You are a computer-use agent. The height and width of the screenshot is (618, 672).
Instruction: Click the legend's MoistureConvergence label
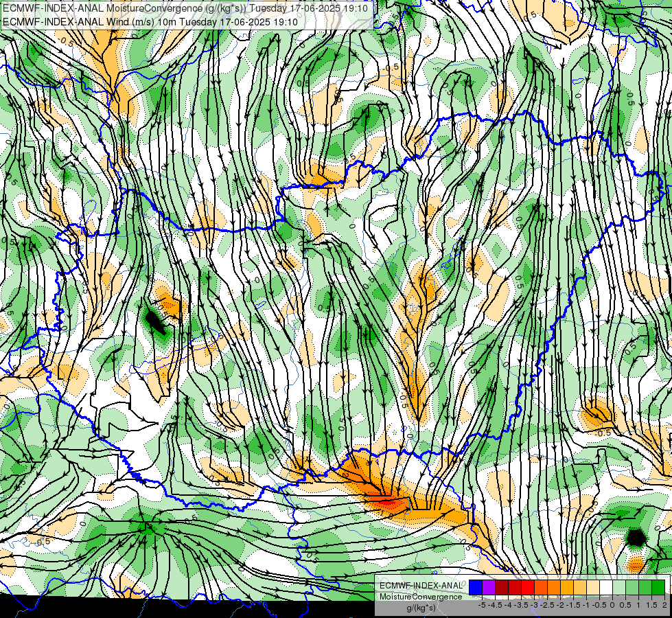click(x=421, y=597)
